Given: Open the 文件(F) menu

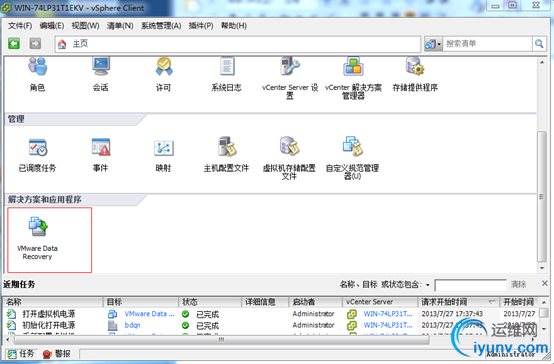Looking at the screenshot, I should pos(20,26).
